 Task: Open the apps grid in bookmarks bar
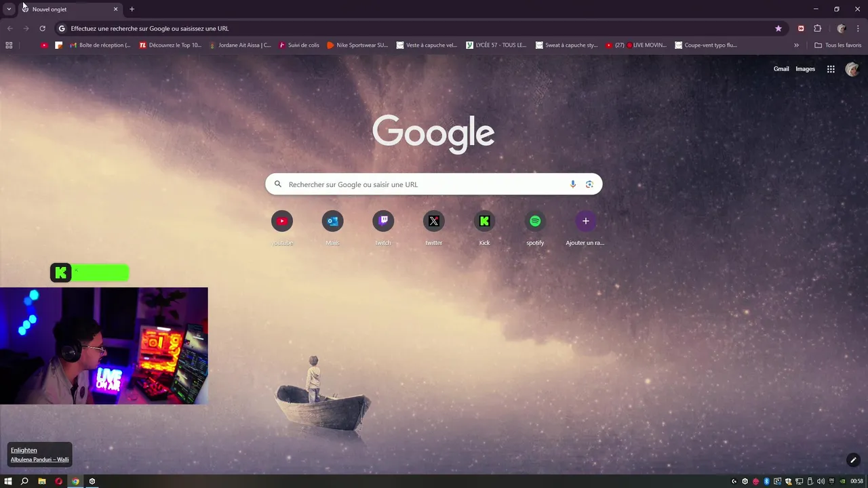(x=9, y=45)
